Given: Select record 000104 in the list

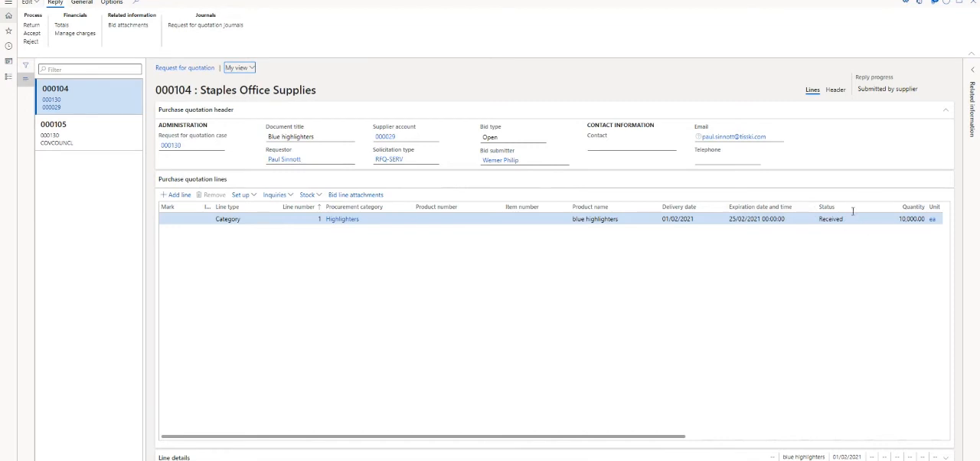Looking at the screenshot, I should [89, 96].
